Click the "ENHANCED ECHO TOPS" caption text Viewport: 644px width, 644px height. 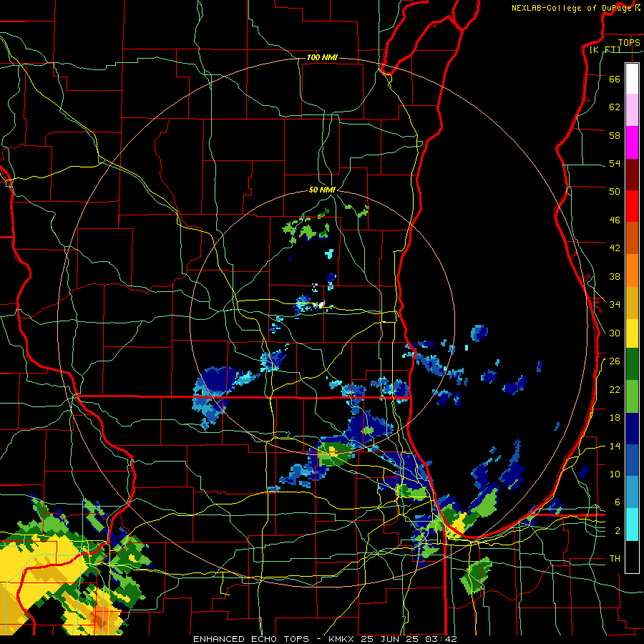click(251, 639)
